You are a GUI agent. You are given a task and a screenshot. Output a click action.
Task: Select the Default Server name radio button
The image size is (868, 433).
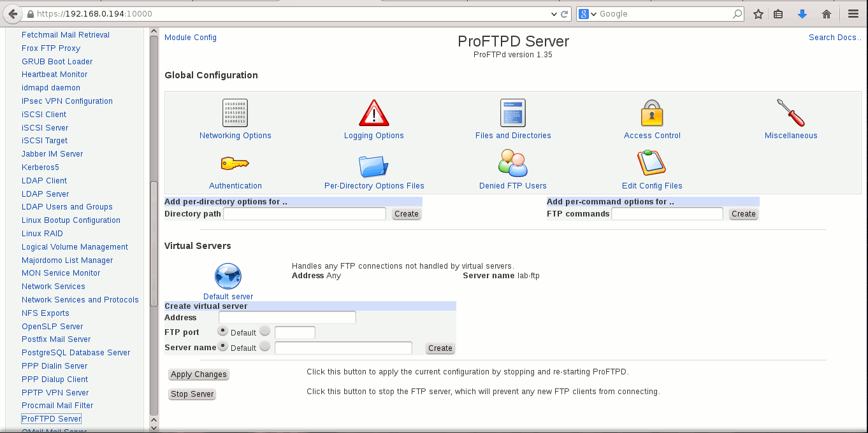(223, 346)
